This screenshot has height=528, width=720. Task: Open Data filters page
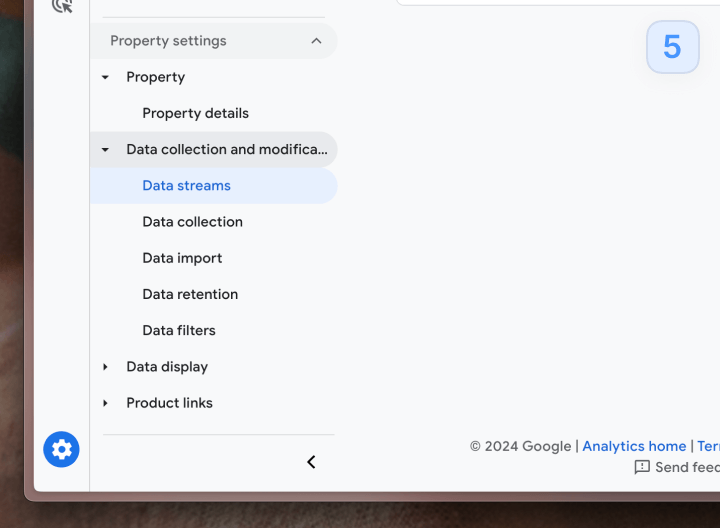click(x=179, y=330)
